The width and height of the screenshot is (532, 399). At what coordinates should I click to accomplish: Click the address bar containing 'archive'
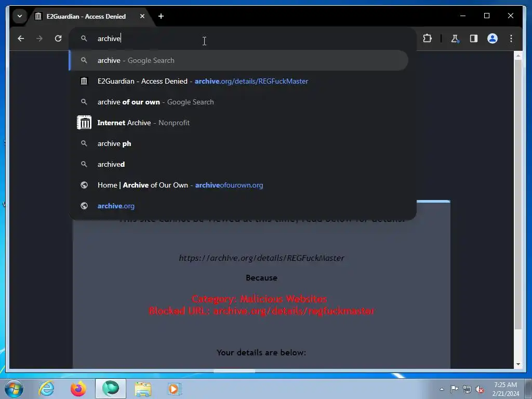coord(242,38)
